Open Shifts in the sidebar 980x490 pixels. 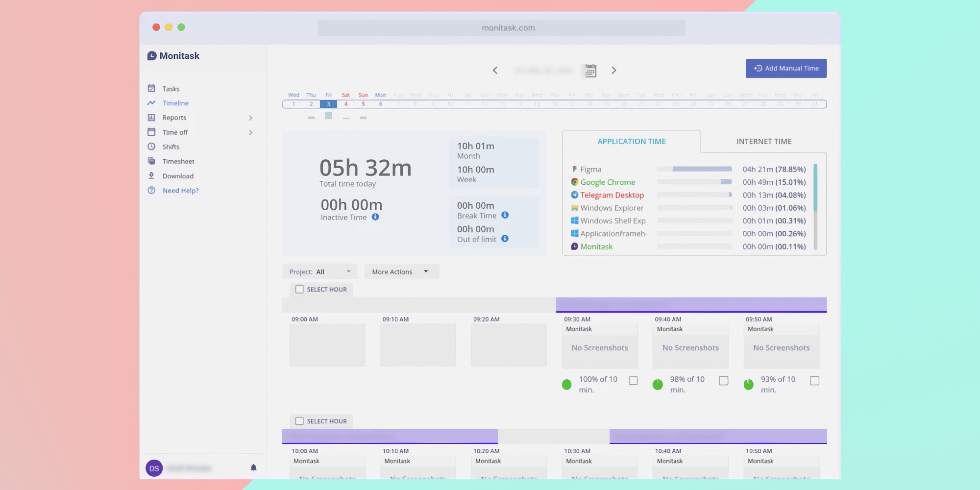tap(171, 147)
